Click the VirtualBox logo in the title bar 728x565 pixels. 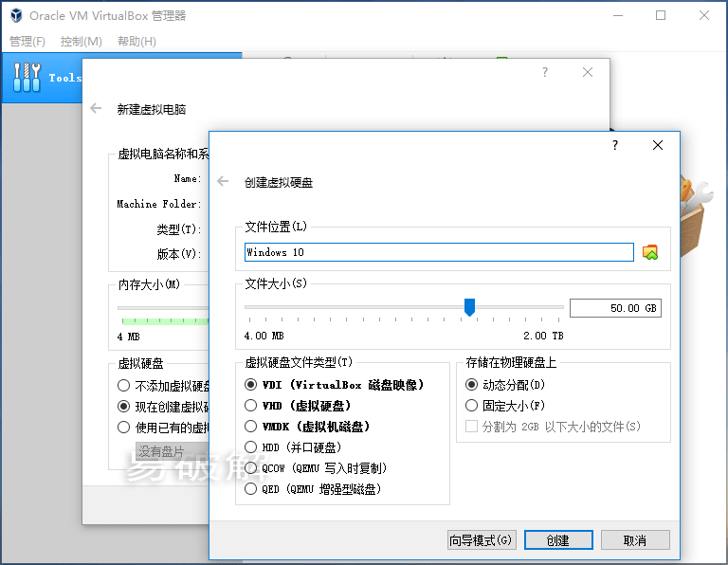(16, 15)
